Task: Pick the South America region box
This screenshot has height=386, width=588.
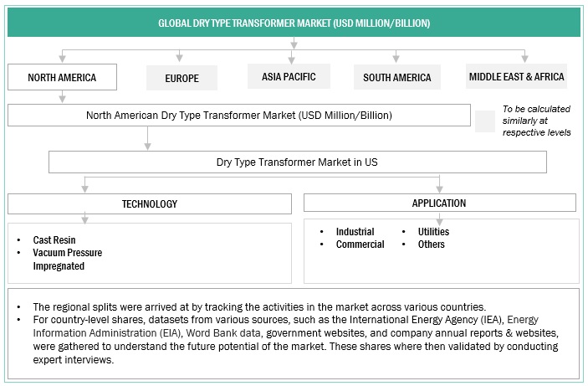Action: pos(397,78)
